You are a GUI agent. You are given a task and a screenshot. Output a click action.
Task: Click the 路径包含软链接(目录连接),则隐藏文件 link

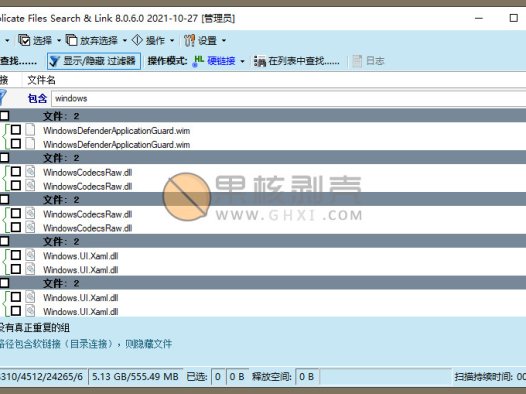86,344
